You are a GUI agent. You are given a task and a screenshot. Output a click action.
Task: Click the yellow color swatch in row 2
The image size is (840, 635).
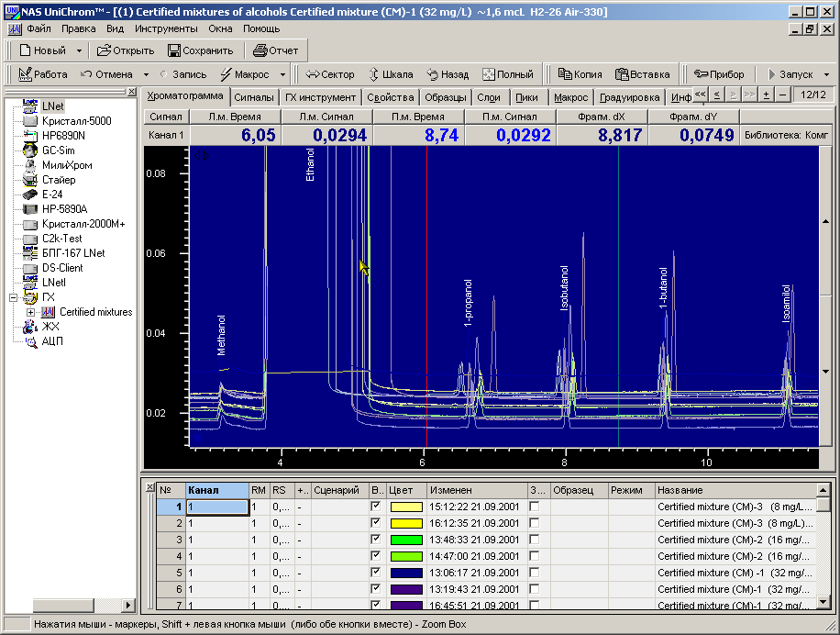point(406,523)
